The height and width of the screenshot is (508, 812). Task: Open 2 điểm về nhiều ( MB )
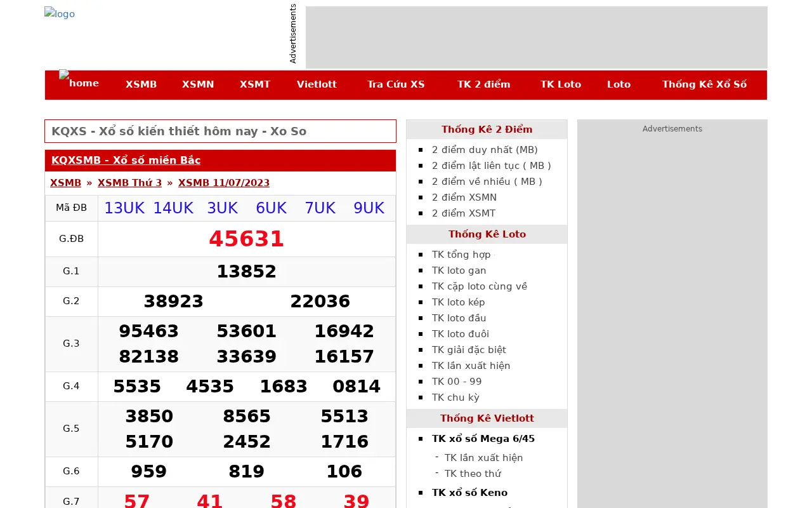487,182
